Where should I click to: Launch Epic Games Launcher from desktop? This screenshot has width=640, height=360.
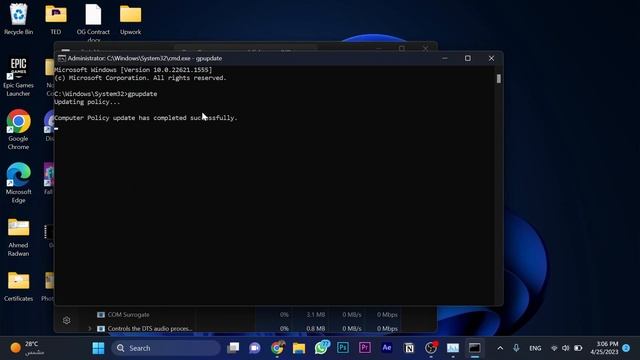18,76
